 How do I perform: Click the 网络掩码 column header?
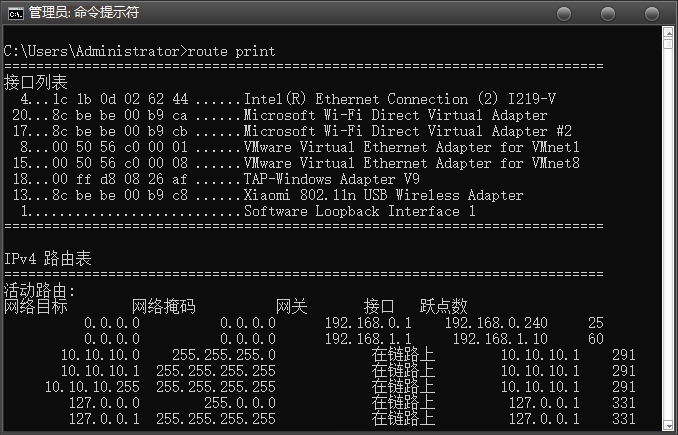coord(163,307)
